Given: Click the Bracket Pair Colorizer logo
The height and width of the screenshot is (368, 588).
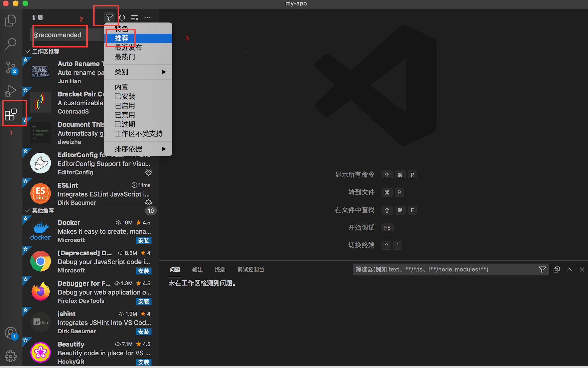Looking at the screenshot, I should click(41, 102).
